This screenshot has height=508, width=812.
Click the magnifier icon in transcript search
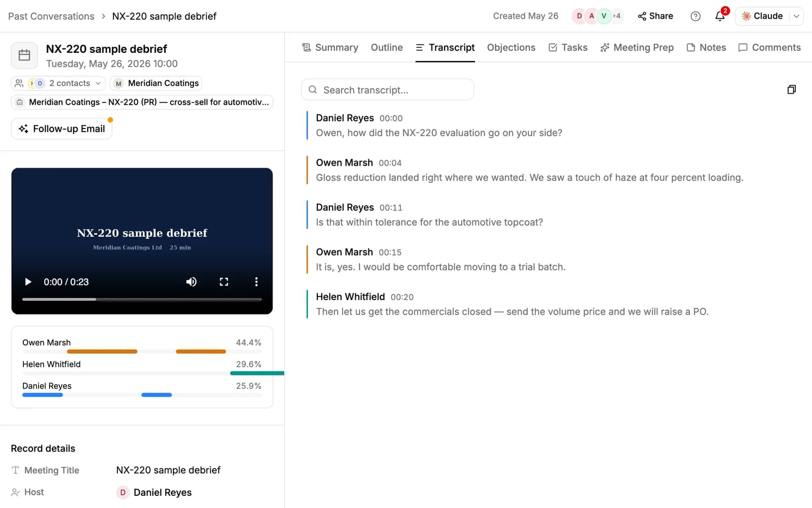pos(313,89)
